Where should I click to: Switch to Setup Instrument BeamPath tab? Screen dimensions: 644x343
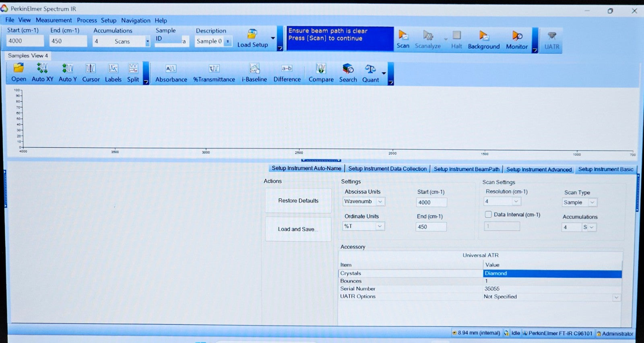pos(466,169)
